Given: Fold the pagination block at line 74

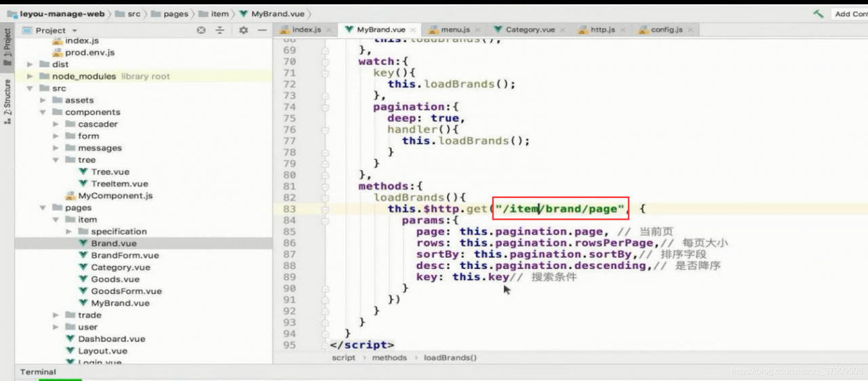Looking at the screenshot, I should click(x=326, y=107).
